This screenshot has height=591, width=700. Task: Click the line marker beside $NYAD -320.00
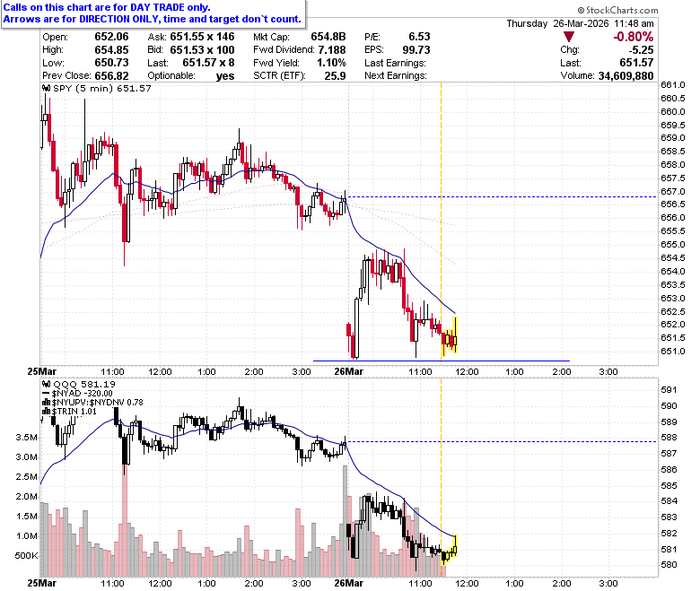pyautogui.click(x=47, y=394)
